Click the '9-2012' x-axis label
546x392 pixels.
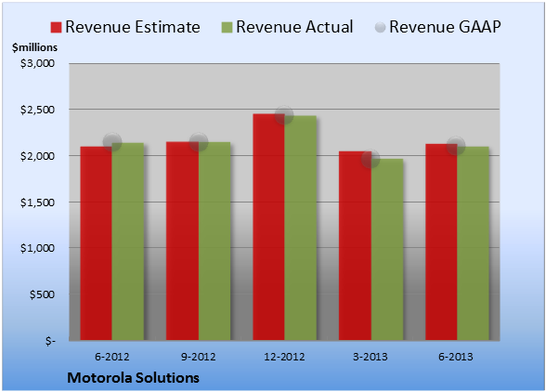pyautogui.click(x=199, y=357)
